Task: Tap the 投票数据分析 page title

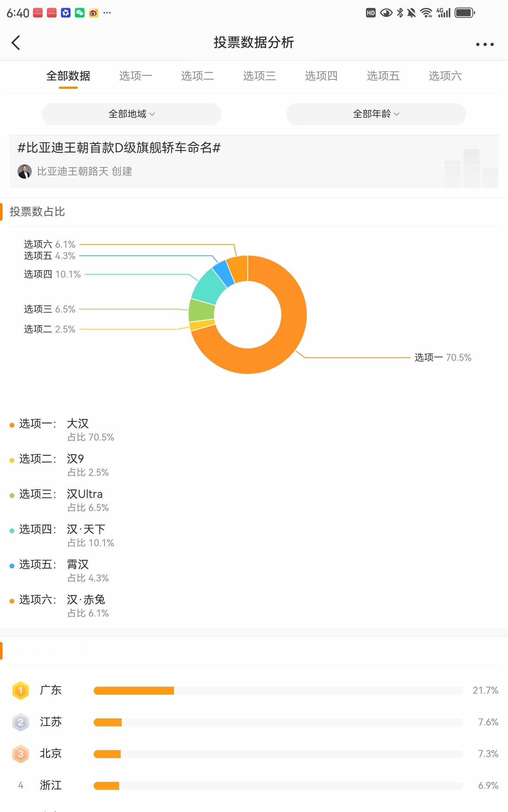Action: tap(254, 43)
